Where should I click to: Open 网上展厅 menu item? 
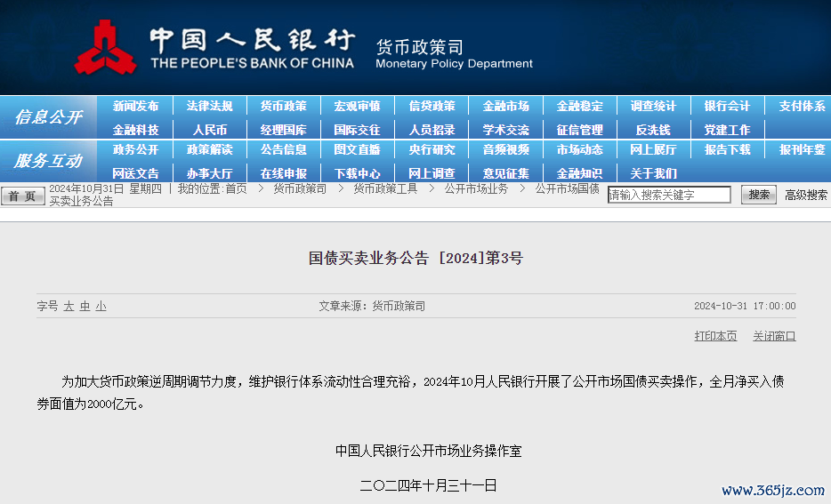653,150
